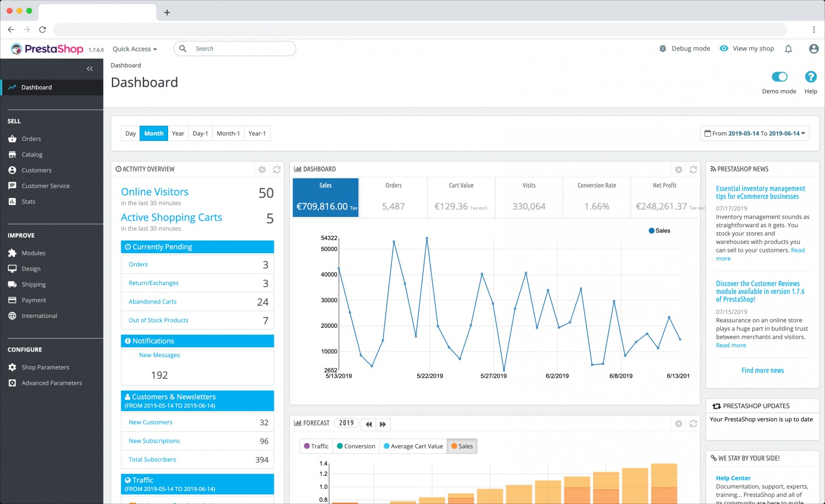This screenshot has width=825, height=504.
Task: Open the Find more news link
Action: click(x=762, y=370)
